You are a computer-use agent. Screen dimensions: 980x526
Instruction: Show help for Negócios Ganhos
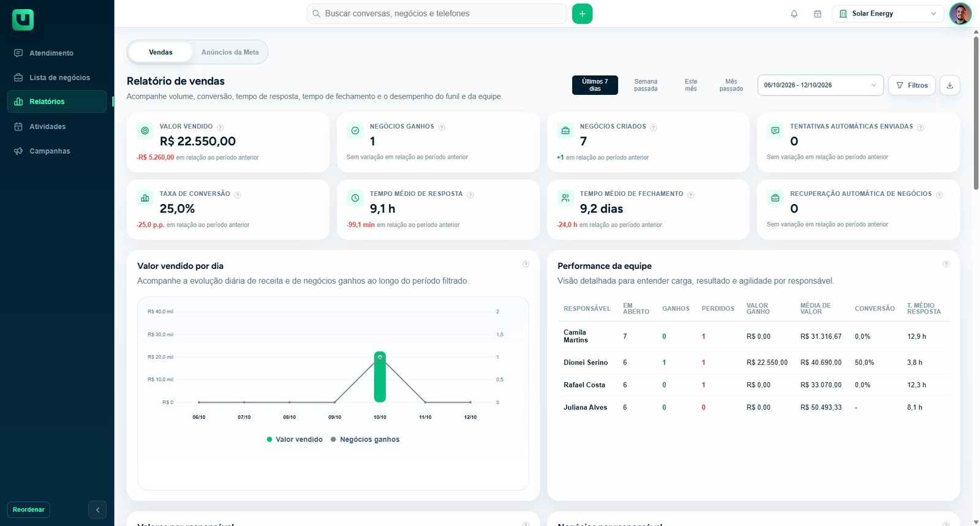[x=442, y=127]
